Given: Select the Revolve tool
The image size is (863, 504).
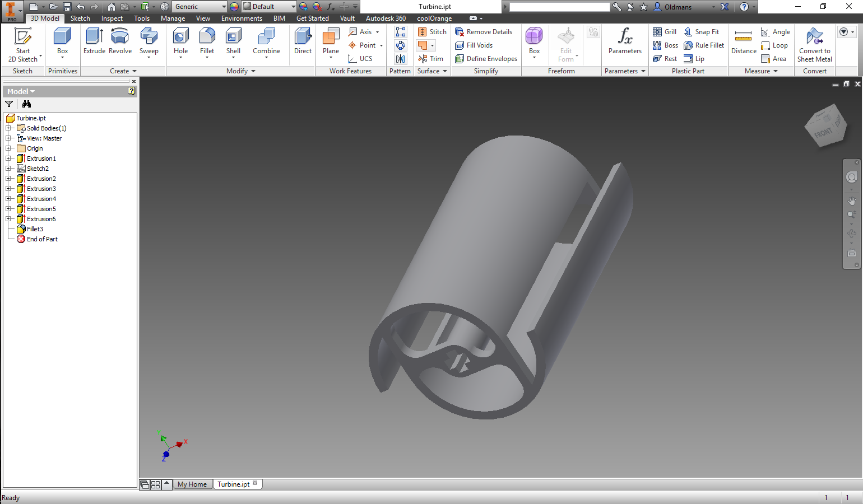Looking at the screenshot, I should pos(120,41).
